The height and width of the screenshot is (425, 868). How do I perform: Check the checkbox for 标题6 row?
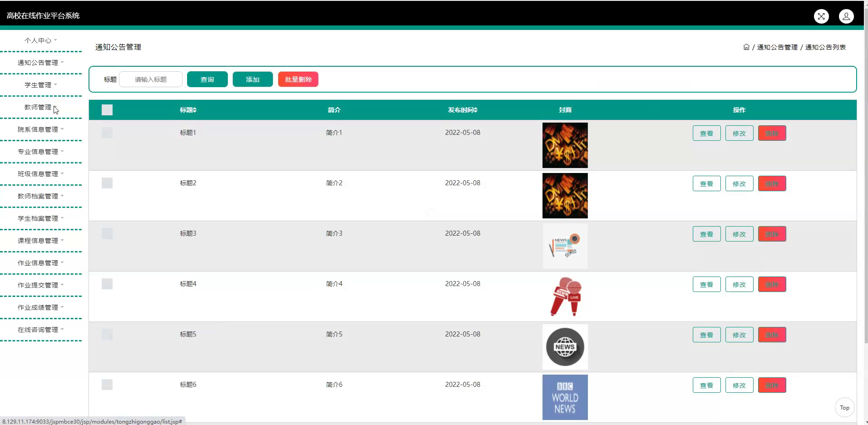[107, 385]
